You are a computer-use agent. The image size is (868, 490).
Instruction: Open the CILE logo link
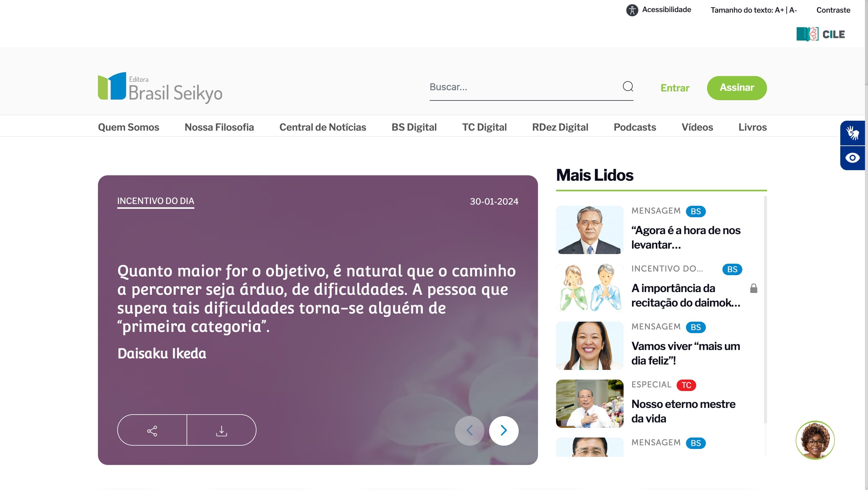(821, 34)
